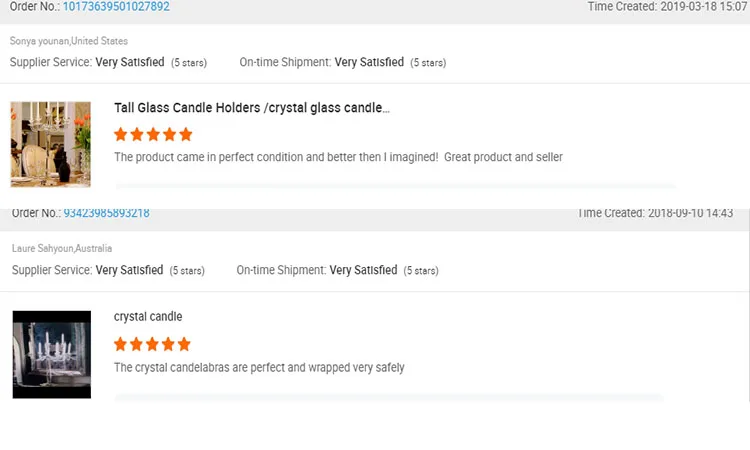Open order number 10173639501027892 link
The width and height of the screenshot is (750, 450).
point(116,7)
